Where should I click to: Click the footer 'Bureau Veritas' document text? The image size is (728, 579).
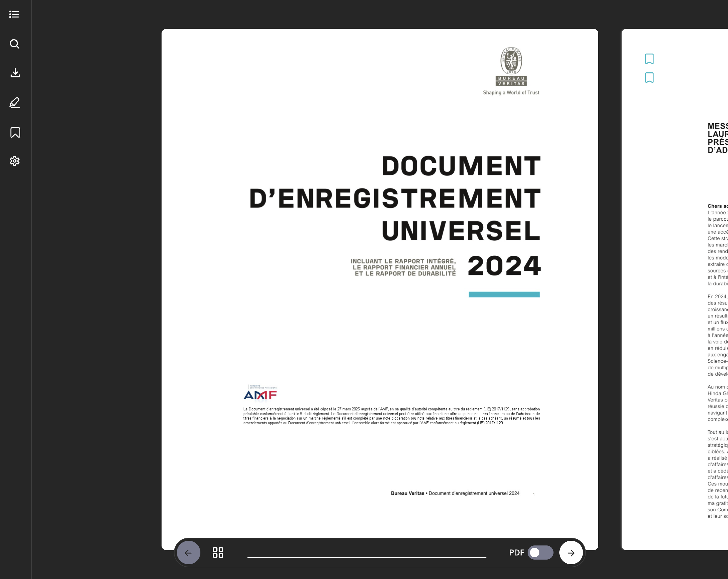455,493
